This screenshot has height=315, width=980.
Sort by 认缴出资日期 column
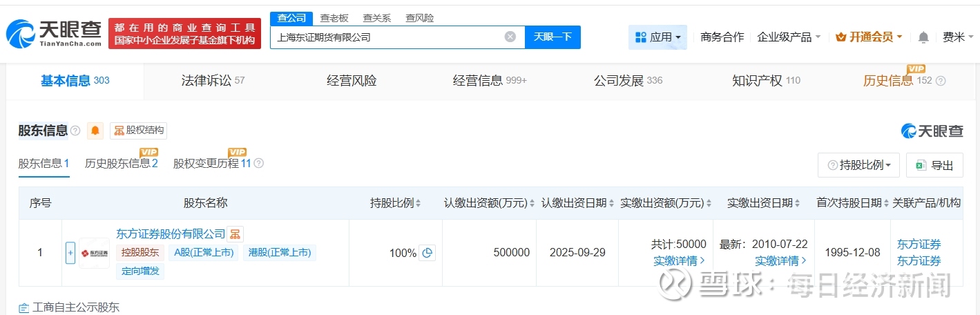click(x=611, y=203)
